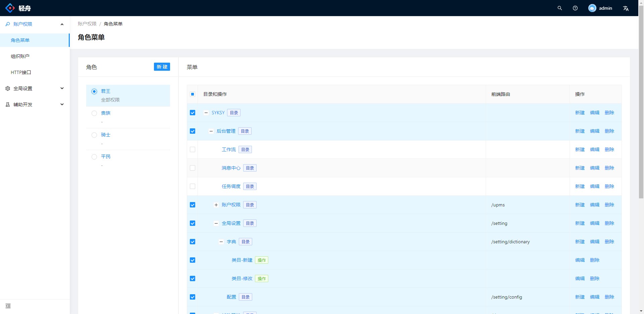Collapse the SYKSY tree node
Screen dimensions: 644x314
pos(206,113)
